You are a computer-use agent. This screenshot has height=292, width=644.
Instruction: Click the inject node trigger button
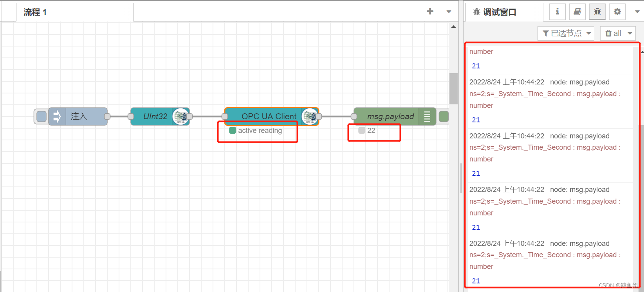[41, 116]
